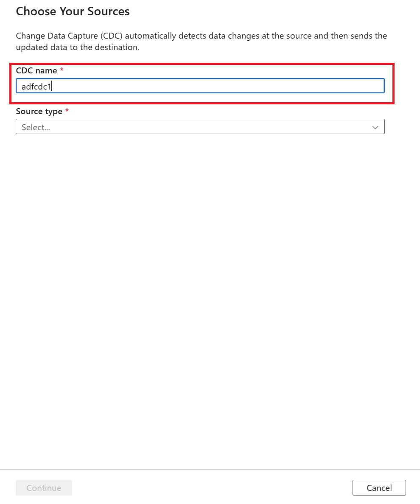Image resolution: width=420 pixels, height=504 pixels.
Task: Click the CDC name label
Action: coord(36,70)
